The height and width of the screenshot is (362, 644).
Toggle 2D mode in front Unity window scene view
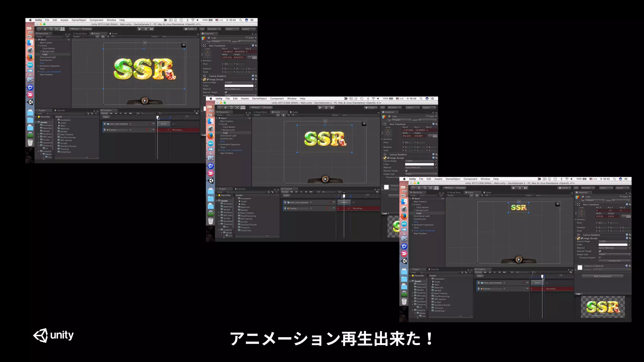pyautogui.click(x=471, y=195)
